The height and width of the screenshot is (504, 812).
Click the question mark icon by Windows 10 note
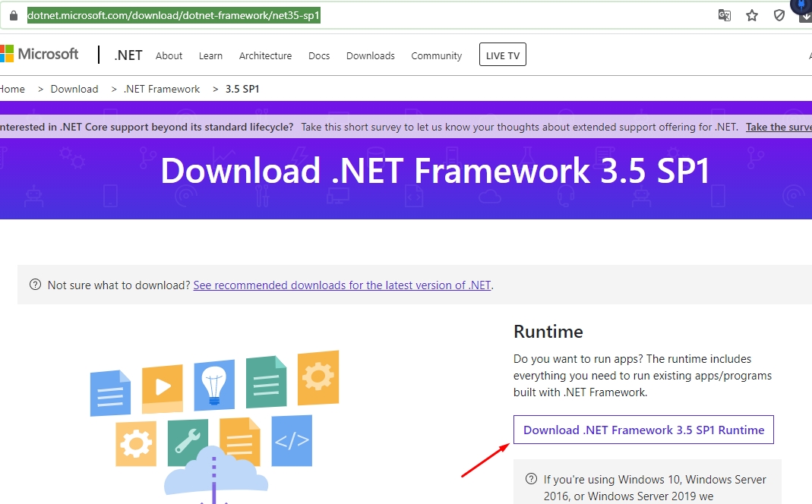[x=532, y=479]
